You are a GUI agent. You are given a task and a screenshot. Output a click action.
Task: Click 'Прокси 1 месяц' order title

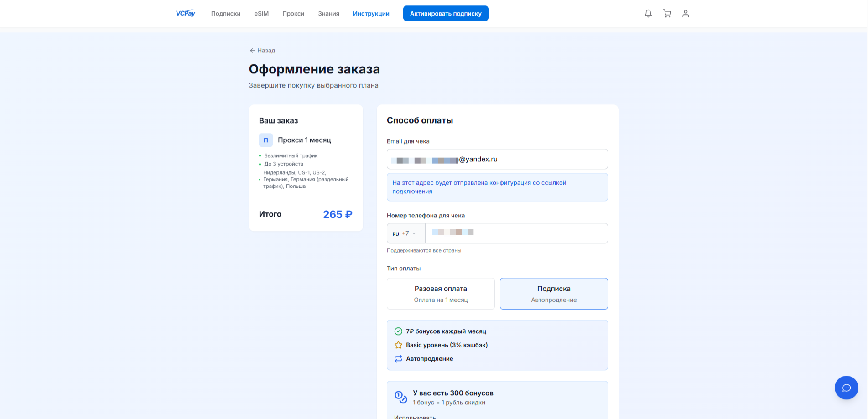[304, 140]
